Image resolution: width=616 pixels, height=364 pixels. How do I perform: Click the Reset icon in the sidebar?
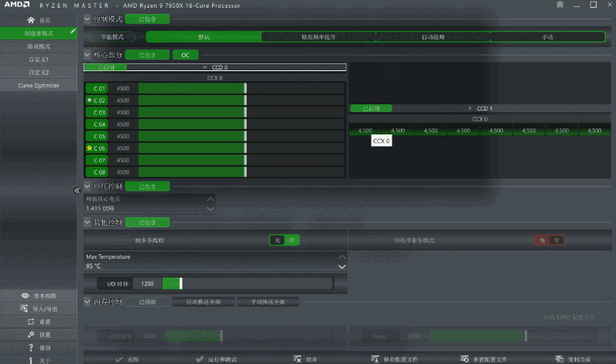click(x=30, y=321)
